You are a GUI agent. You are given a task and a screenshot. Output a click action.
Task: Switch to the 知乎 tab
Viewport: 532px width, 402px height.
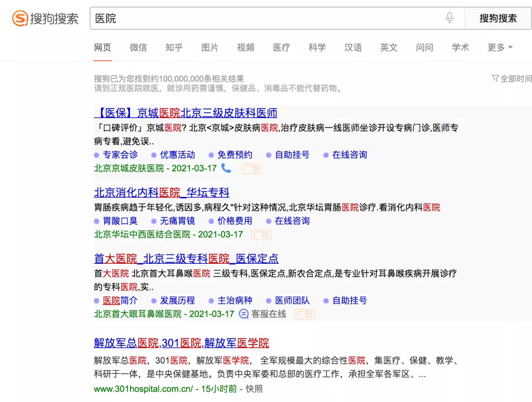tap(174, 47)
